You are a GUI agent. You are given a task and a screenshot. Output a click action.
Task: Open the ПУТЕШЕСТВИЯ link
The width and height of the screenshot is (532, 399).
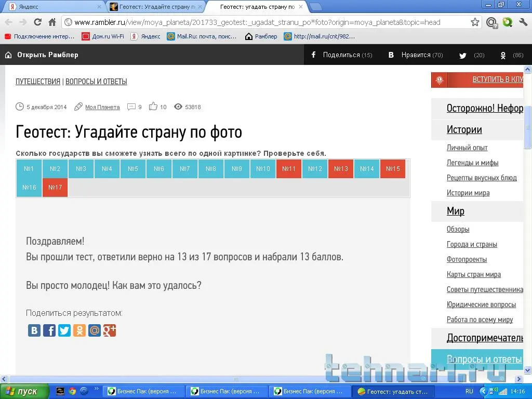pos(38,82)
